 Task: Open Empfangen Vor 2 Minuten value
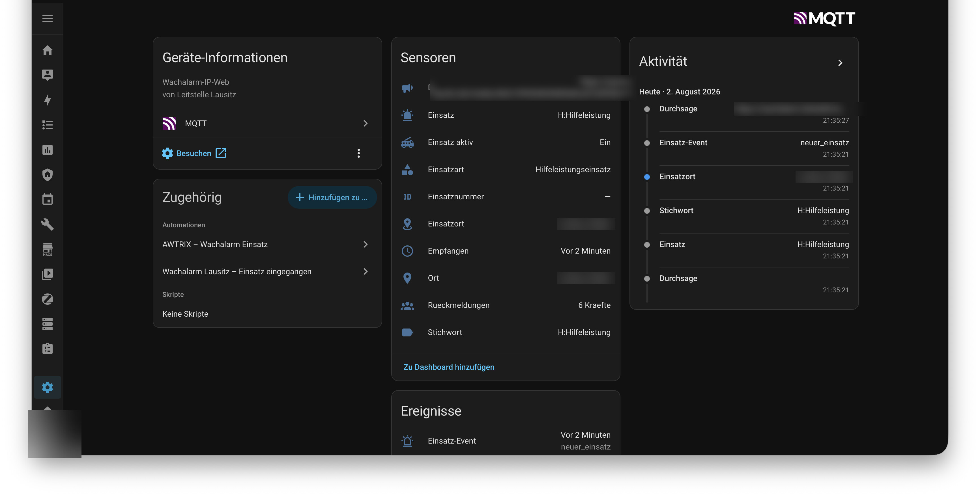pos(586,251)
